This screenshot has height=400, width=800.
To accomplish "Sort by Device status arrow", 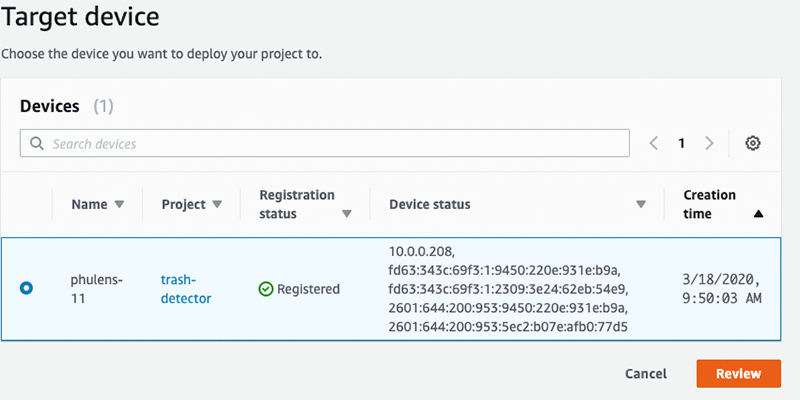I will [x=641, y=205].
